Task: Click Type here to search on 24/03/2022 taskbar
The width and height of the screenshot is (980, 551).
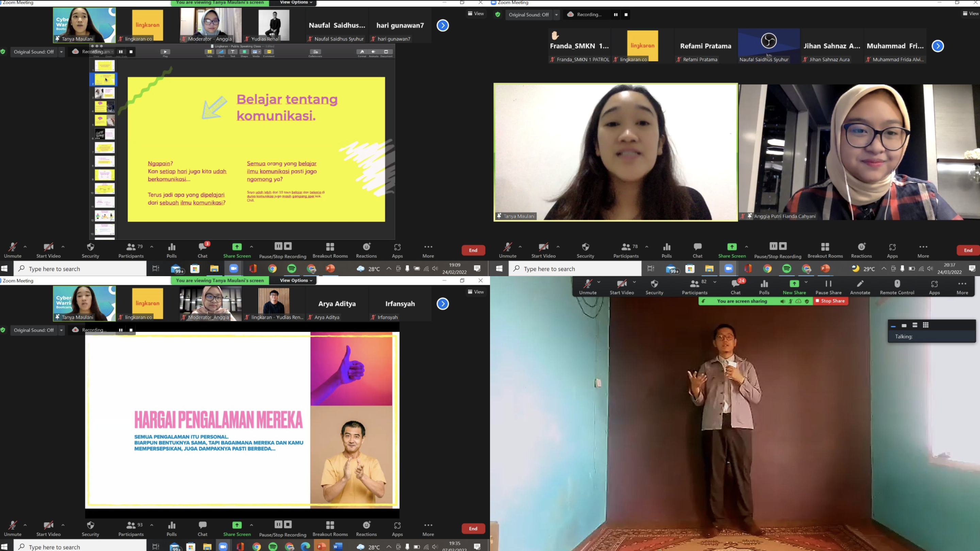Action: point(575,268)
